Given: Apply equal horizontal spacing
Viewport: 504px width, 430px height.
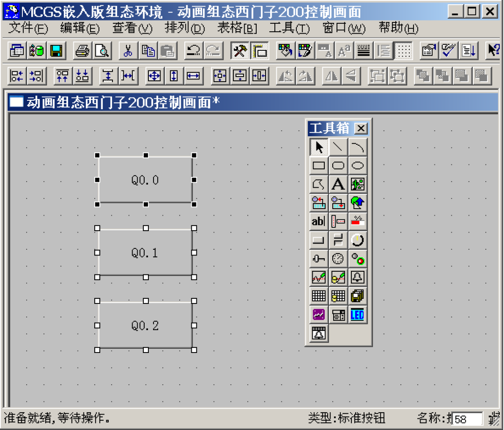Looking at the screenshot, I should [128, 76].
